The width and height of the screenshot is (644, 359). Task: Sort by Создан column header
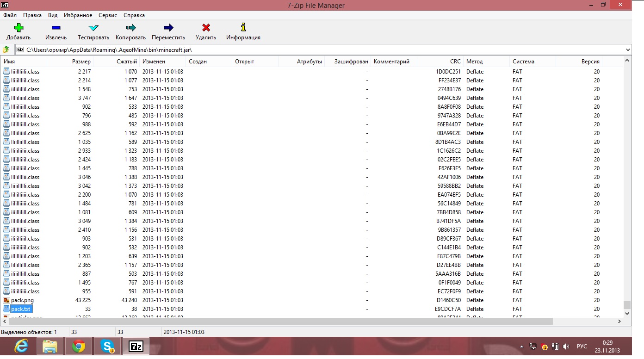coord(209,62)
